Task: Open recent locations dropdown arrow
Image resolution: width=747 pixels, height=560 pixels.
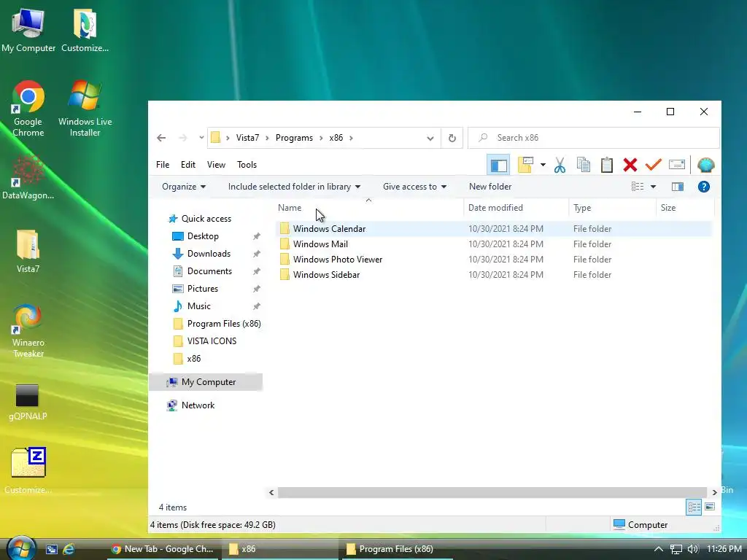Action: (x=201, y=138)
